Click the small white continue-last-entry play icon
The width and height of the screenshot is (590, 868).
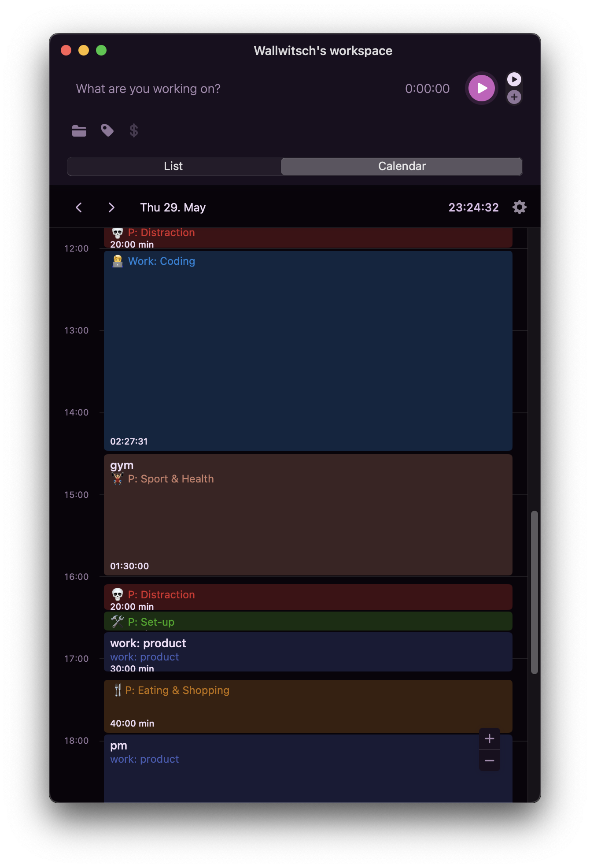[x=514, y=79]
